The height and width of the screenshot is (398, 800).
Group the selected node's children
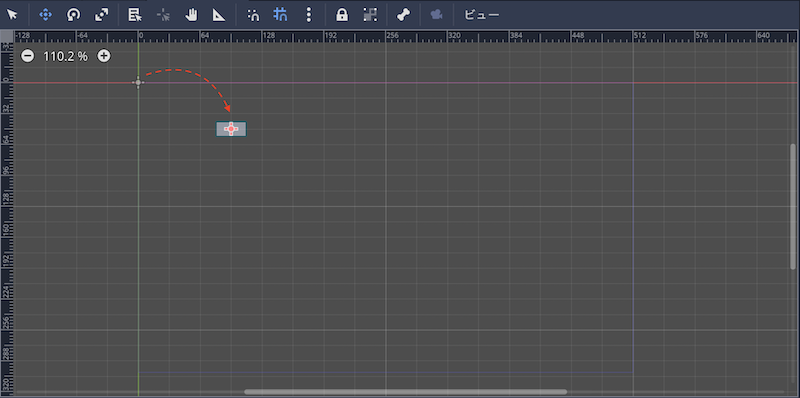[x=370, y=15]
